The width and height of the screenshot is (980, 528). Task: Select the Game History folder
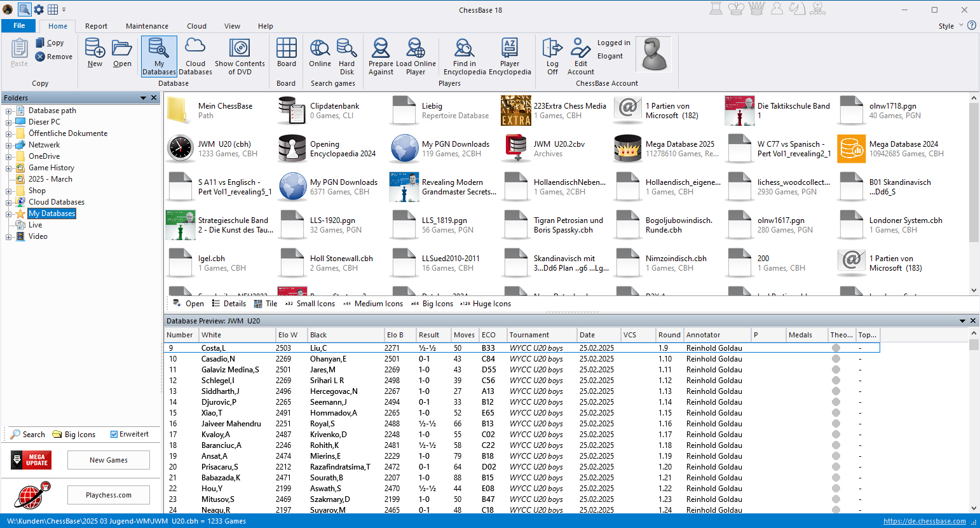[x=51, y=168]
